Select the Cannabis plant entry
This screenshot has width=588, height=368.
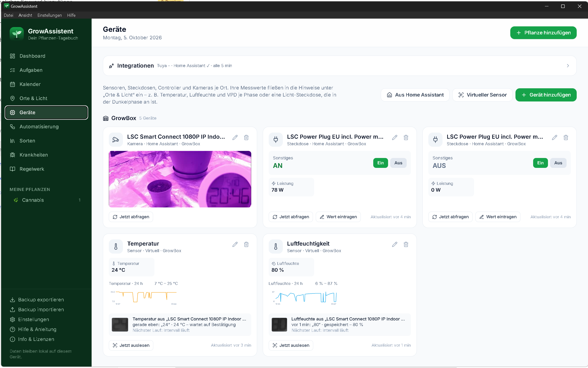click(x=46, y=200)
